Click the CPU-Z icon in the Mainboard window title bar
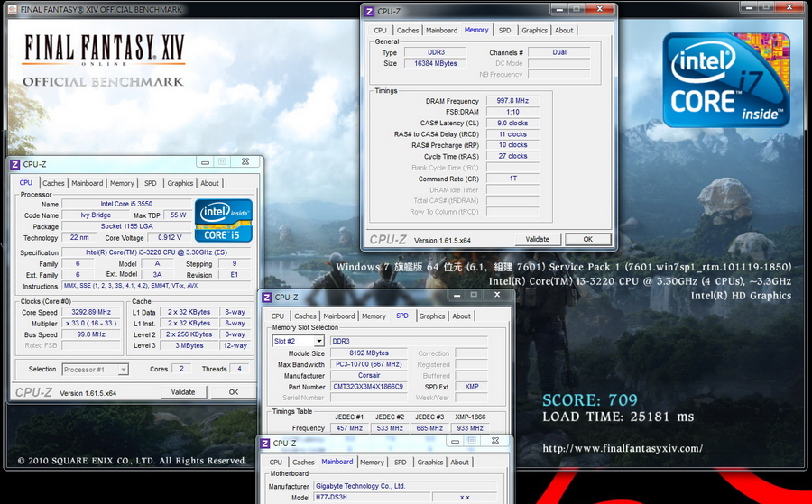 coord(265,443)
